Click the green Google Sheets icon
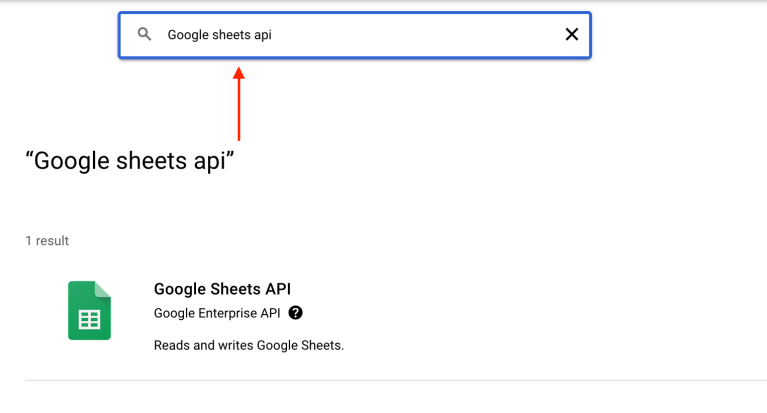Viewport: 767px width, 413px height. (89, 311)
